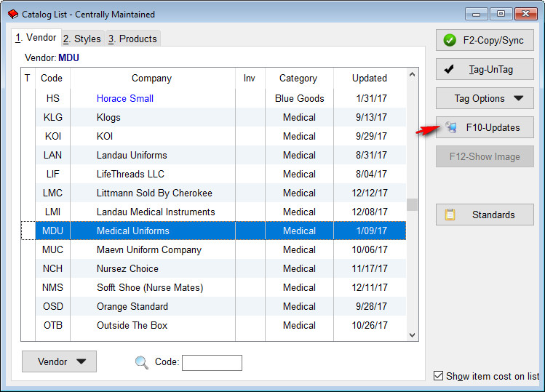Click the HS vendor code cell

[x=53, y=98]
